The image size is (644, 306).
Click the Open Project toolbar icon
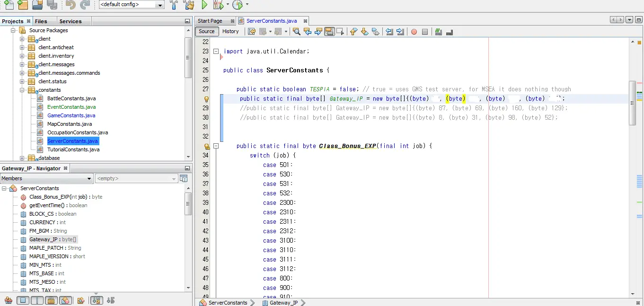37,5
